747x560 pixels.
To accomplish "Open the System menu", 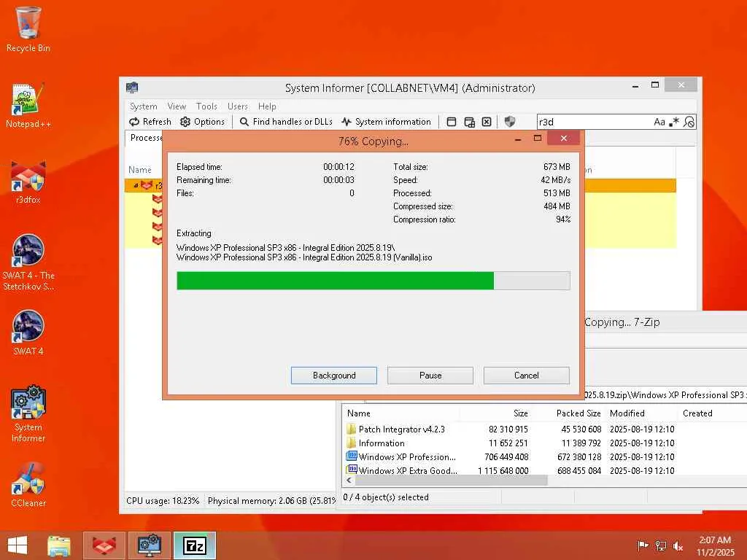I will (143, 106).
